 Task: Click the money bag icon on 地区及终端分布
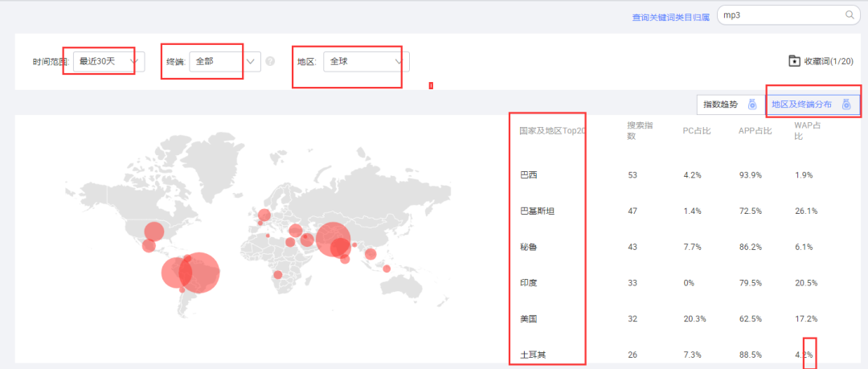[846, 105]
